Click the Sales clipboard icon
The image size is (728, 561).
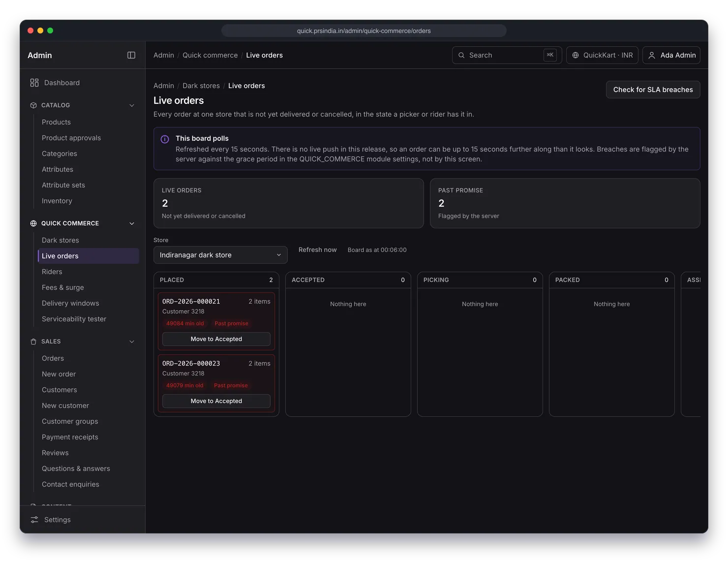click(33, 342)
